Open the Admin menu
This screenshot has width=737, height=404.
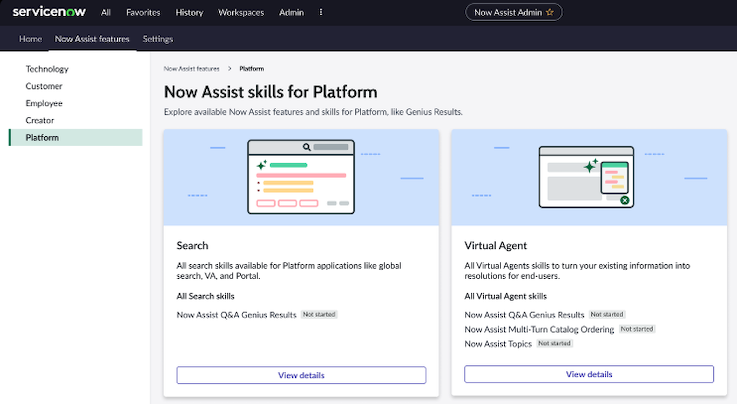pos(291,13)
